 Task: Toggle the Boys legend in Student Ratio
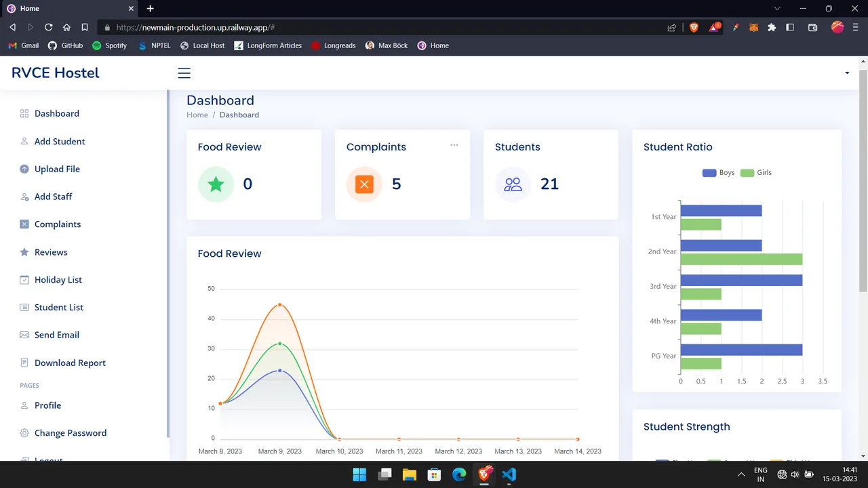(x=718, y=173)
